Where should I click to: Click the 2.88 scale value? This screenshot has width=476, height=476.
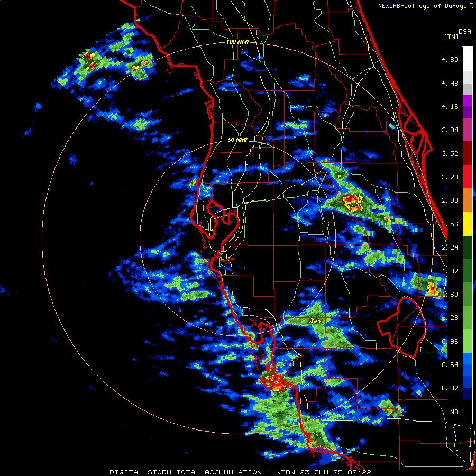pos(450,200)
